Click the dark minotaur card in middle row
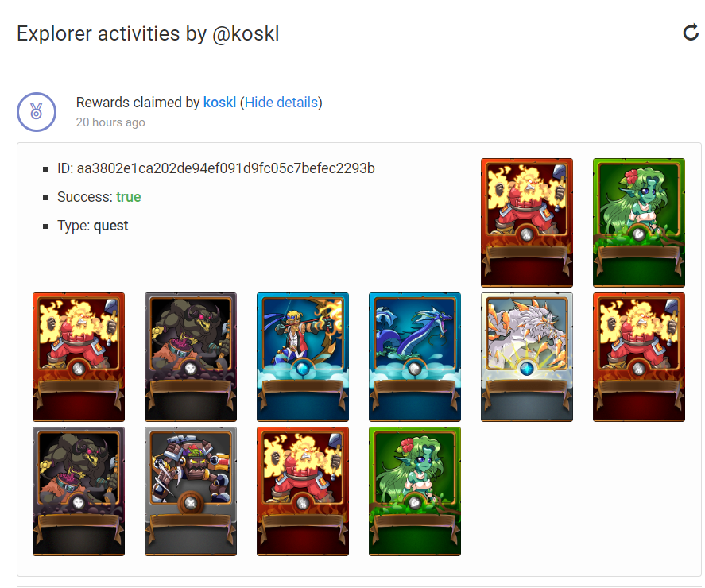The height and width of the screenshot is (588, 705). 191,357
